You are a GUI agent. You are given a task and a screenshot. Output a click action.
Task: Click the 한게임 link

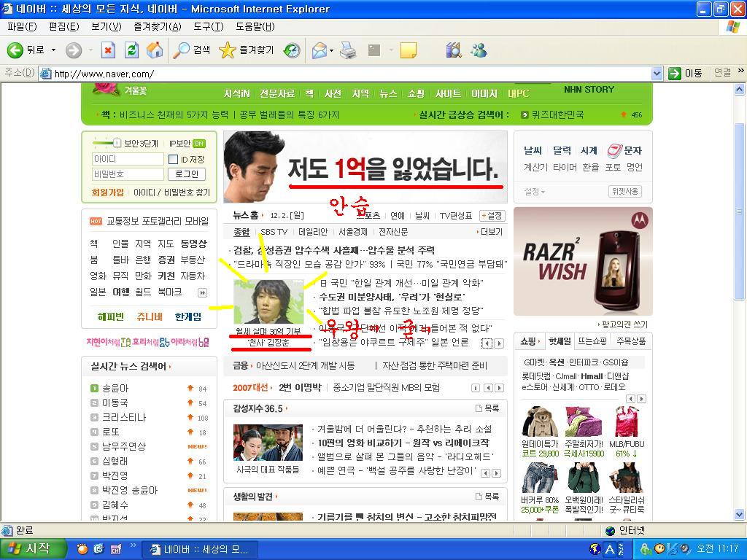coord(188,316)
